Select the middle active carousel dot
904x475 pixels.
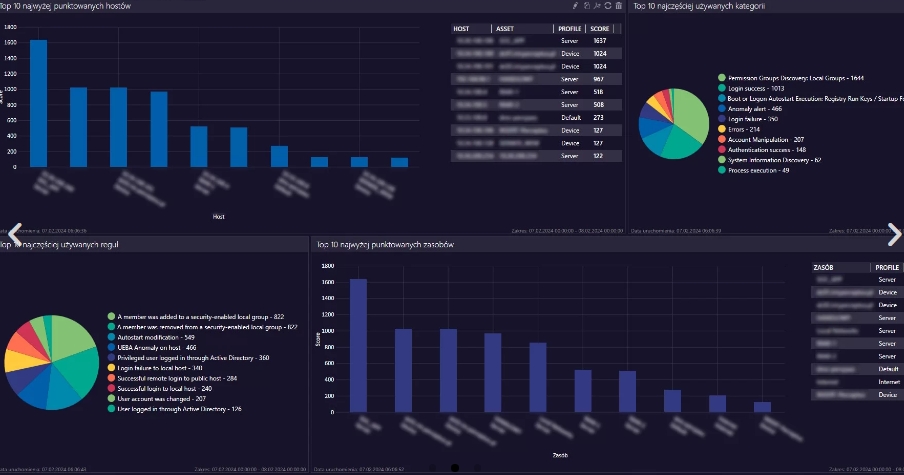coord(454,467)
